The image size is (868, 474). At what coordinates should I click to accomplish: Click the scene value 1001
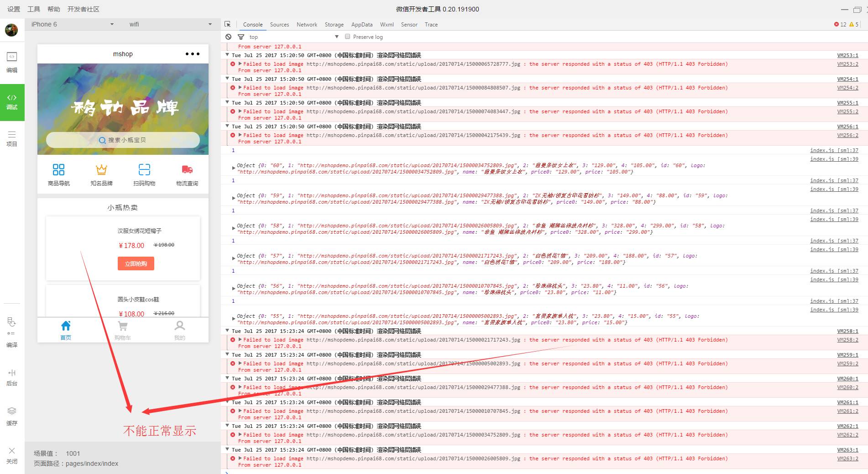[73, 453]
